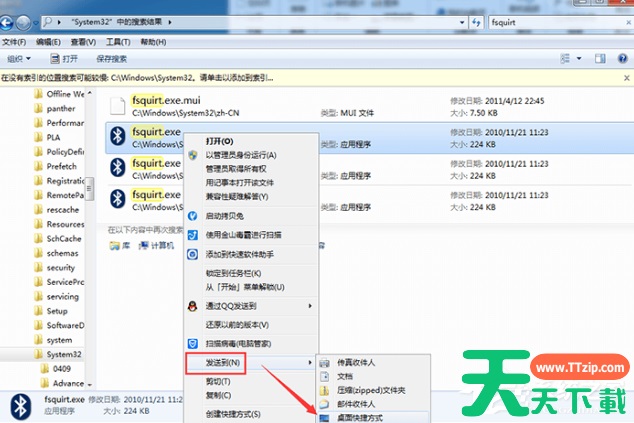Choose 以管理员身份运行(A) with shield icon
The height and width of the screenshot is (423, 634).
(241, 155)
